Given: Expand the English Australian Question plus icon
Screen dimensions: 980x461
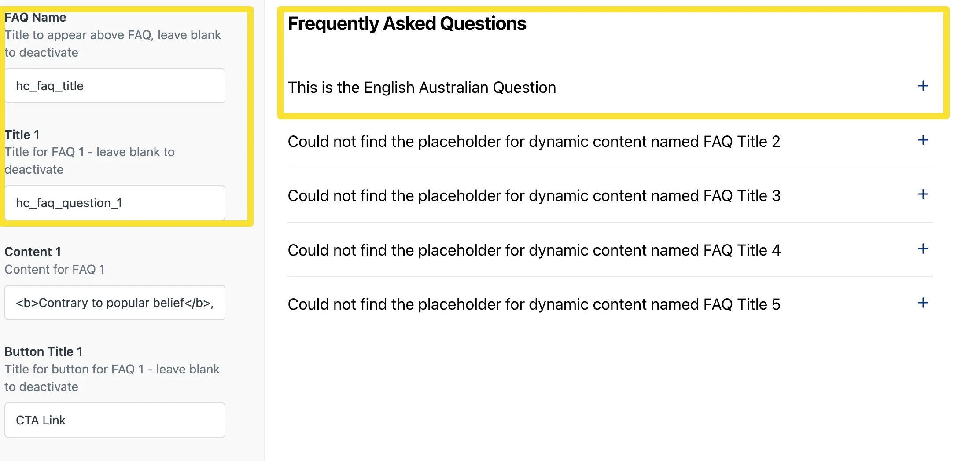Looking at the screenshot, I should 923,86.
